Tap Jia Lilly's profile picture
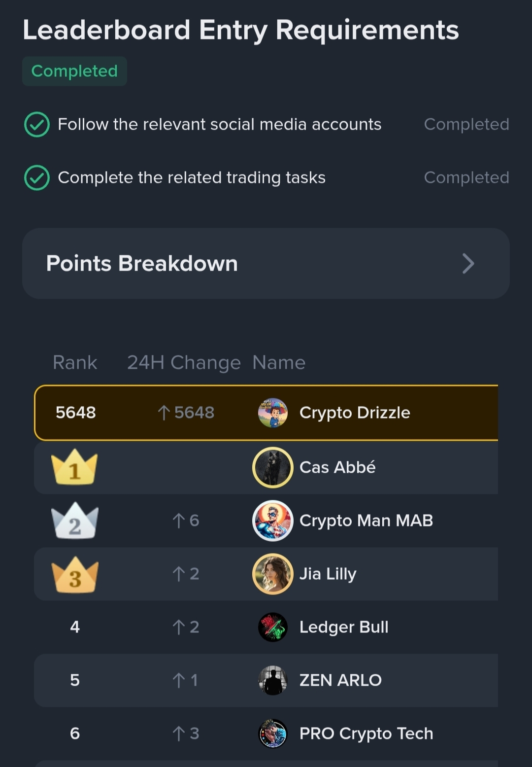 click(272, 574)
